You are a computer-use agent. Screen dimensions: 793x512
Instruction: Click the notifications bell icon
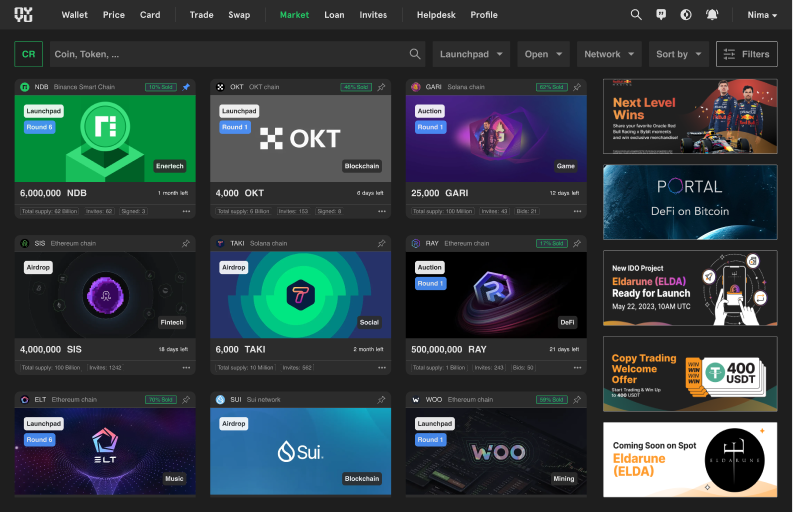coord(712,15)
